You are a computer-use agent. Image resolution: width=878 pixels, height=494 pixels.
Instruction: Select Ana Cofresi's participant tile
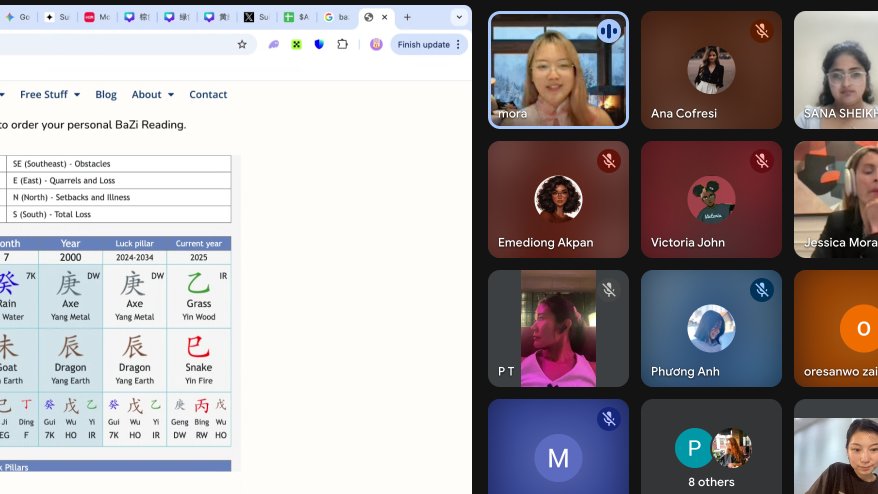(x=711, y=70)
